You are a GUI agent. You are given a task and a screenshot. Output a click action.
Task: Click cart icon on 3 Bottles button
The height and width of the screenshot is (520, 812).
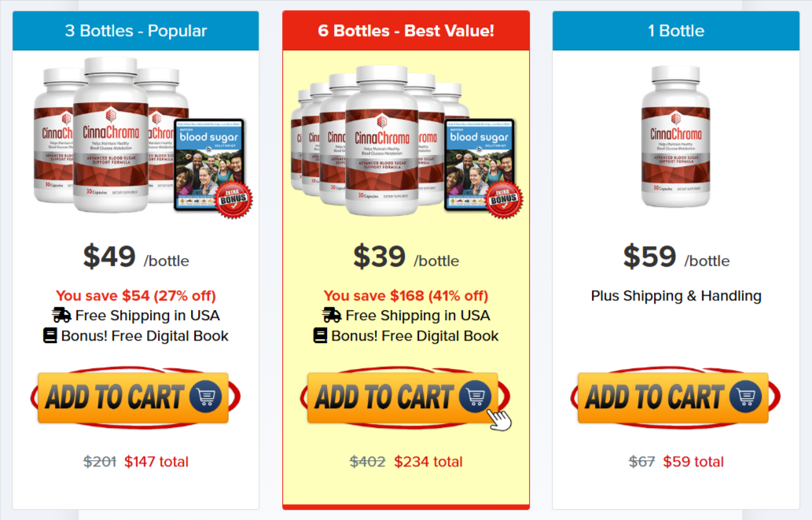pyautogui.click(x=206, y=396)
